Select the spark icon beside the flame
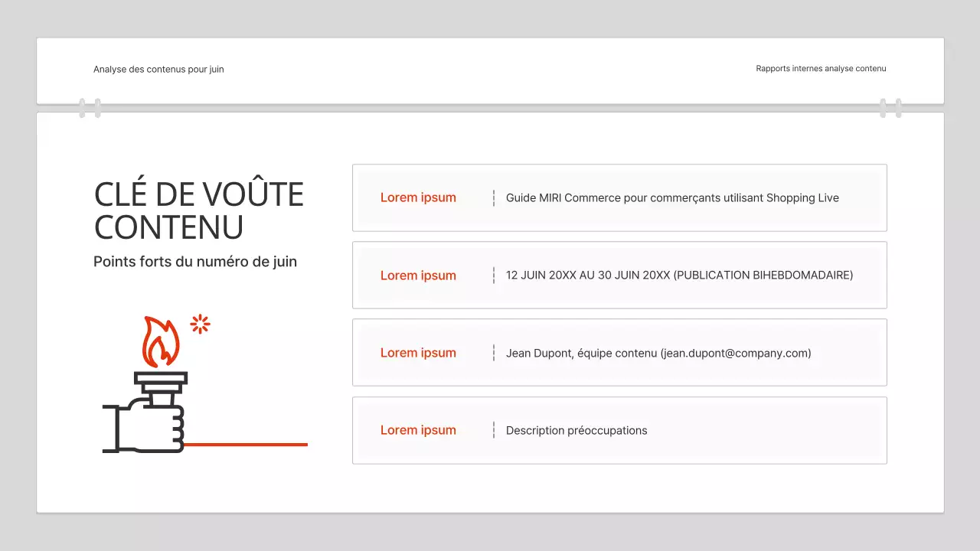 201,324
